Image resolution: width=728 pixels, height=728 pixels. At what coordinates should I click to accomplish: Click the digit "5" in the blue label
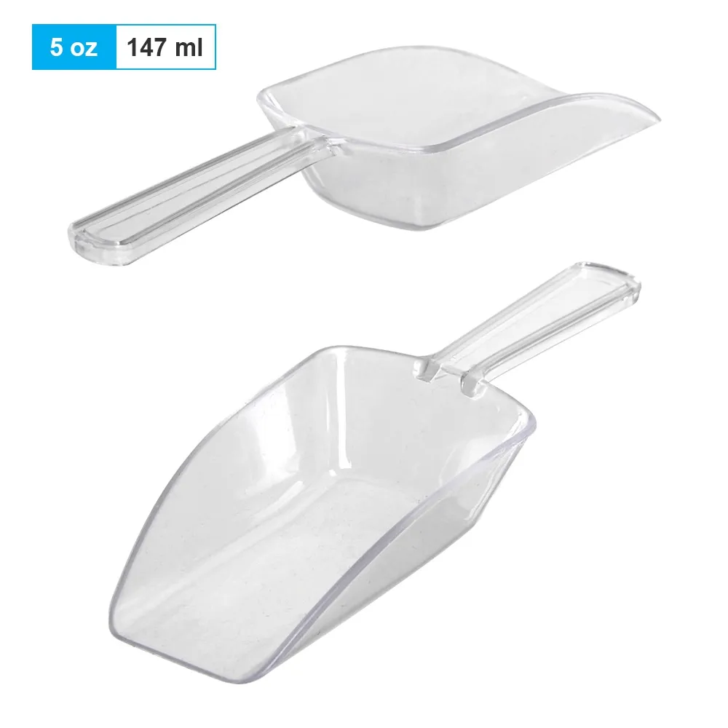pyautogui.click(x=56, y=47)
